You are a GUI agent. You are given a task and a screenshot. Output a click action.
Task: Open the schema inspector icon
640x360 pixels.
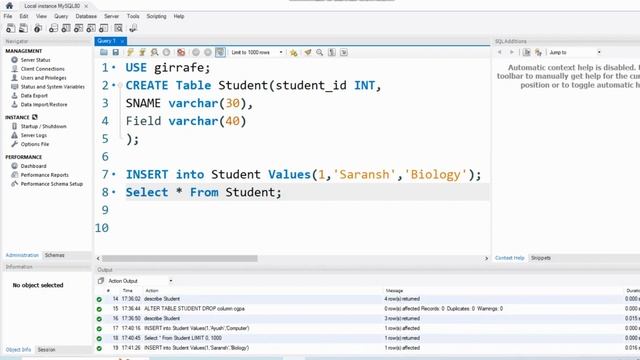point(38,28)
